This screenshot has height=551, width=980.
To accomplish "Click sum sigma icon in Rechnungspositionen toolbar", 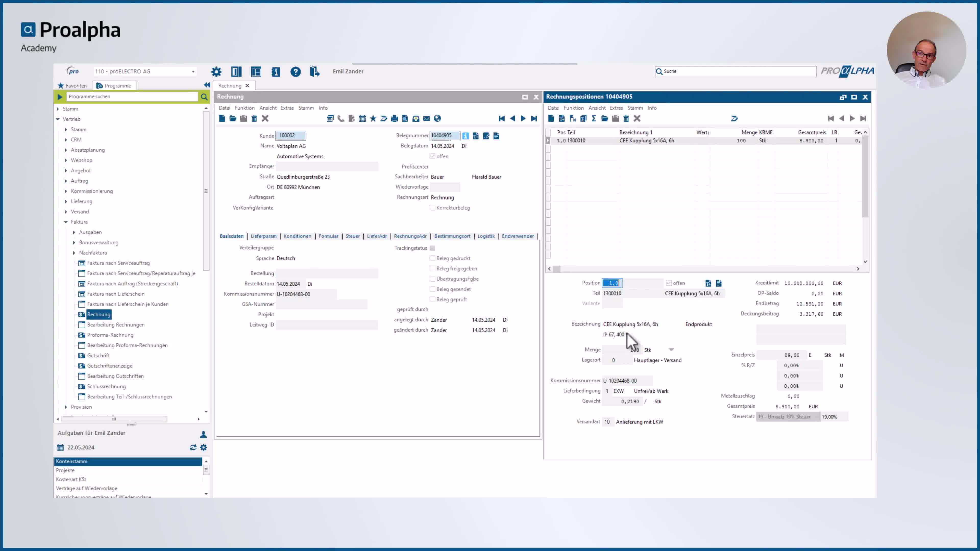I will tap(594, 119).
